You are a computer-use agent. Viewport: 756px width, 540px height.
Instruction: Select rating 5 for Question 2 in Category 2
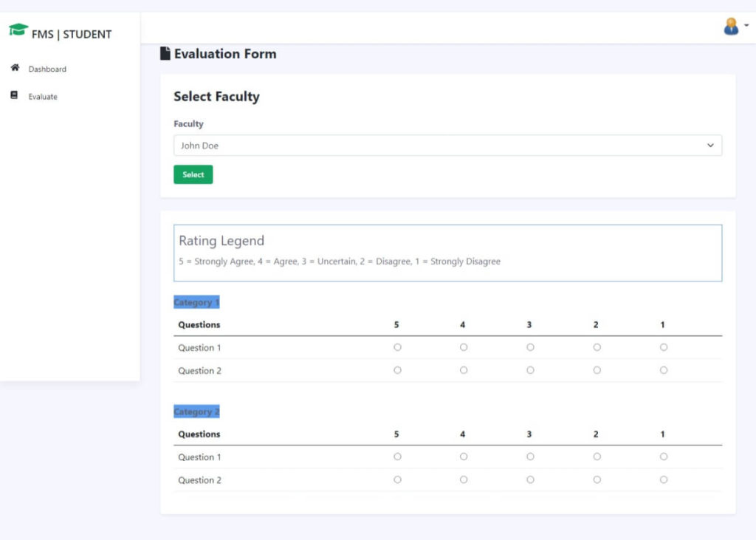coord(397,479)
